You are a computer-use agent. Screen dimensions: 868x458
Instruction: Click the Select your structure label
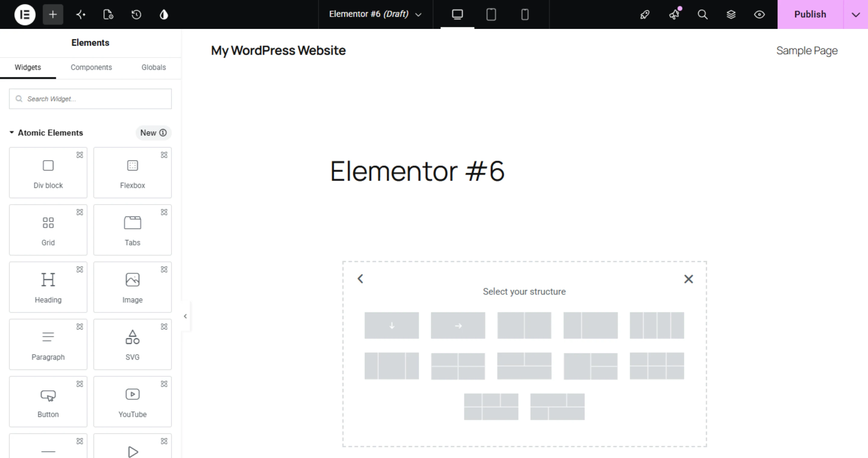524,291
